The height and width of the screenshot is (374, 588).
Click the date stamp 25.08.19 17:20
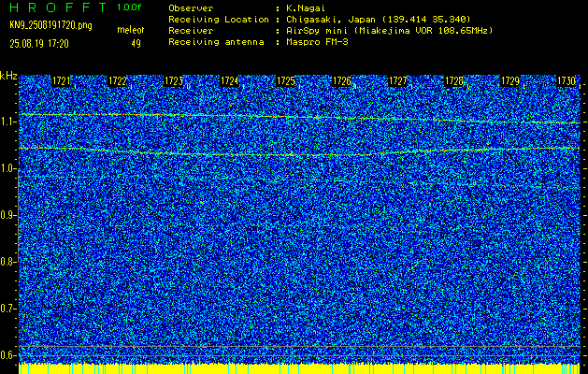click(39, 44)
